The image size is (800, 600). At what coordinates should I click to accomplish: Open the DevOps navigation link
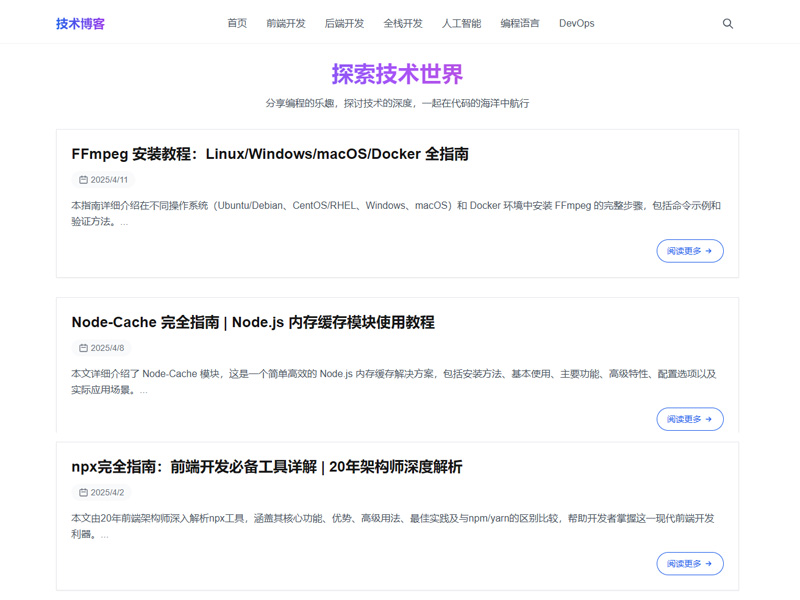pyautogui.click(x=576, y=23)
